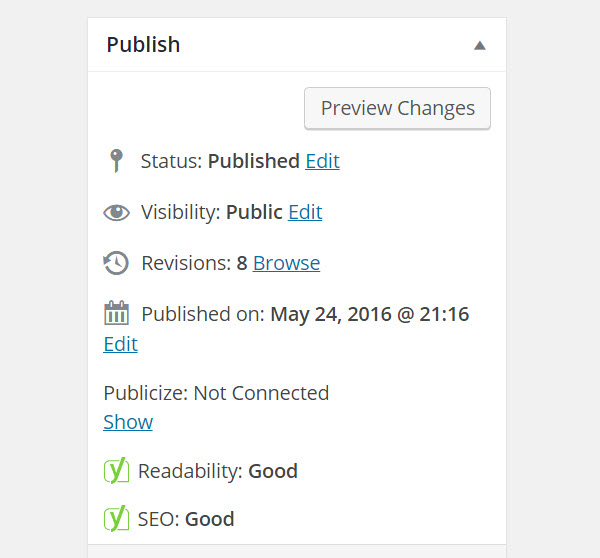Click the Yoast icon next to Readability
Image resolution: width=600 pixels, height=558 pixels.
(x=116, y=470)
